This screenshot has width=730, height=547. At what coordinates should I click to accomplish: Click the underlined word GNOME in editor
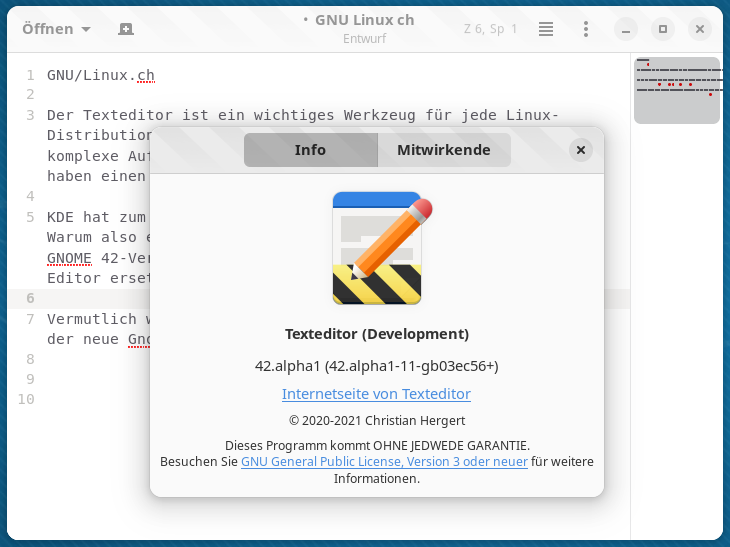click(69, 258)
